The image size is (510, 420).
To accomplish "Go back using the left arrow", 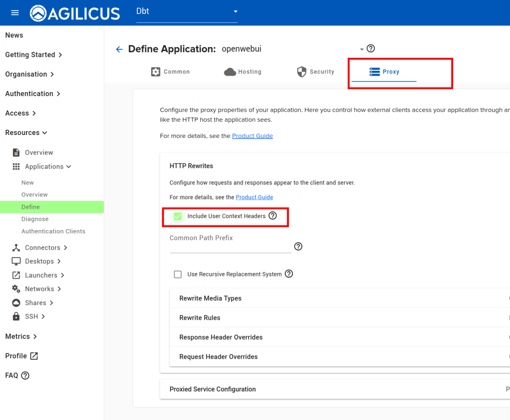I will [120, 49].
